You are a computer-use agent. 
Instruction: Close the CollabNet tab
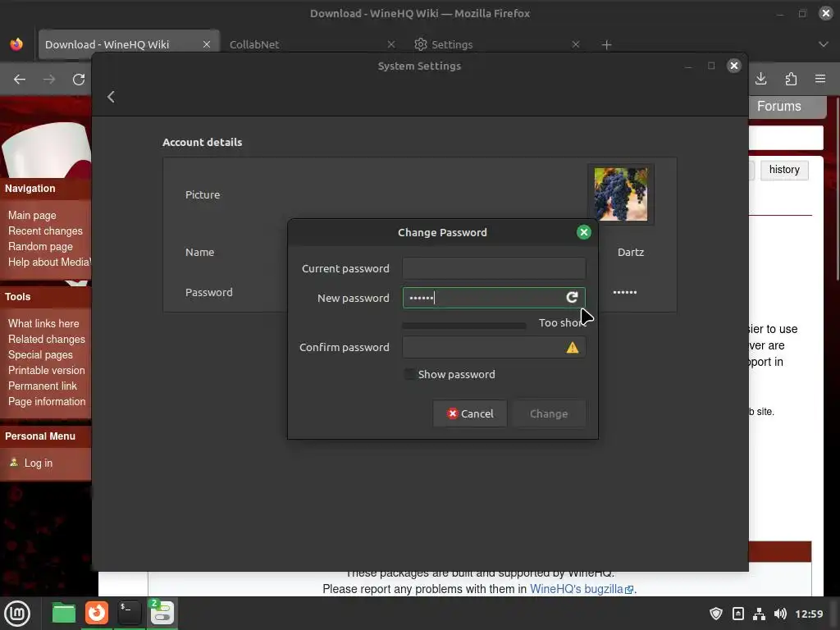(391, 44)
